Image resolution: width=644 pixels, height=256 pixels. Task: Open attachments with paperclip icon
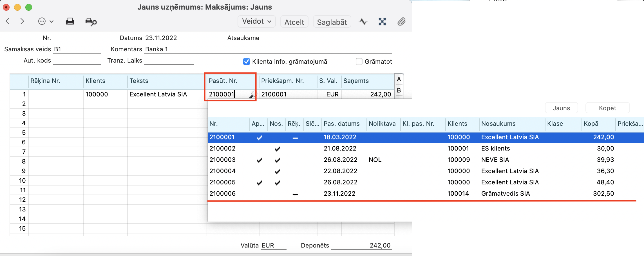pos(401,22)
